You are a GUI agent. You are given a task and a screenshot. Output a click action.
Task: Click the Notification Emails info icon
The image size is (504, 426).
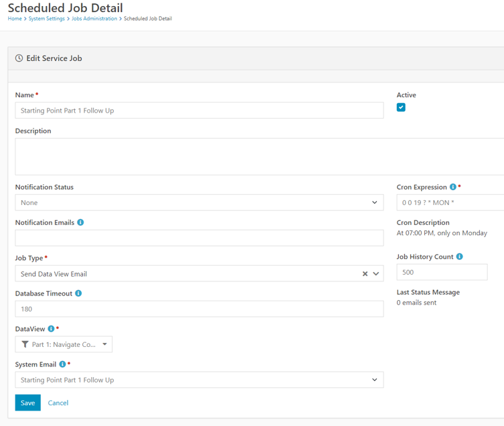[x=80, y=222]
